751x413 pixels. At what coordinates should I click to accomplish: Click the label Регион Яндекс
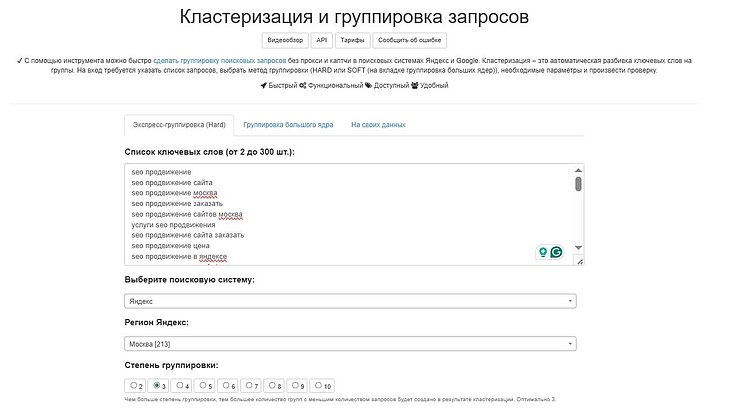click(157, 322)
